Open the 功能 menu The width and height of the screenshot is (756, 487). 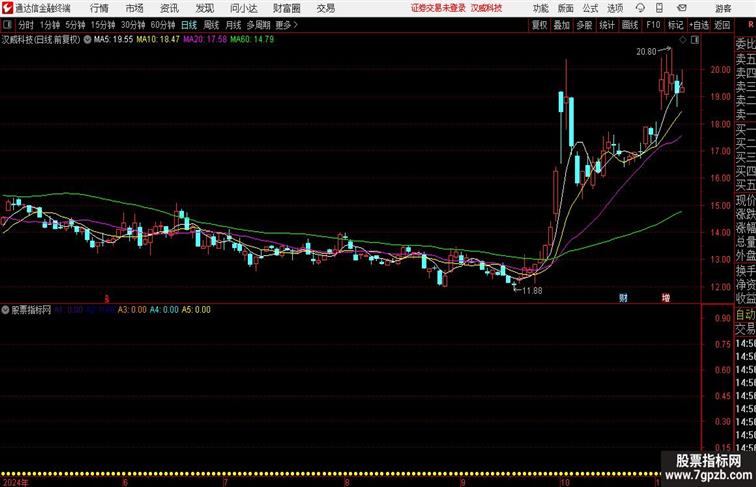(x=540, y=8)
